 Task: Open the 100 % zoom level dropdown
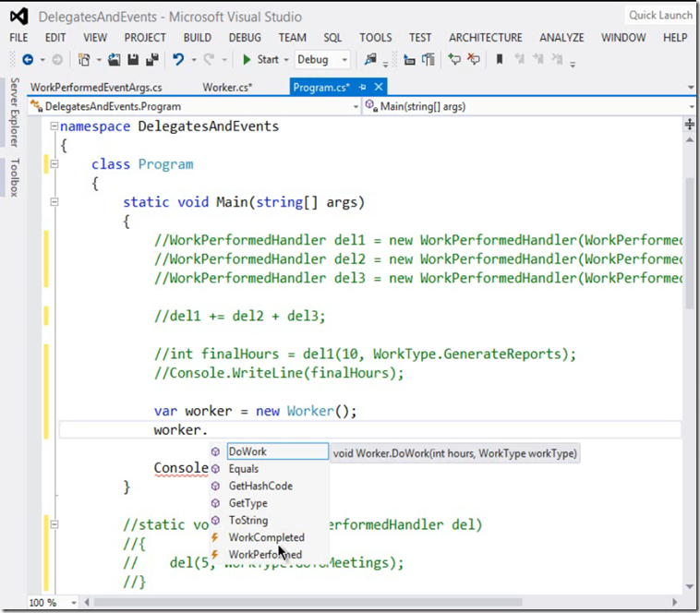click(74, 603)
